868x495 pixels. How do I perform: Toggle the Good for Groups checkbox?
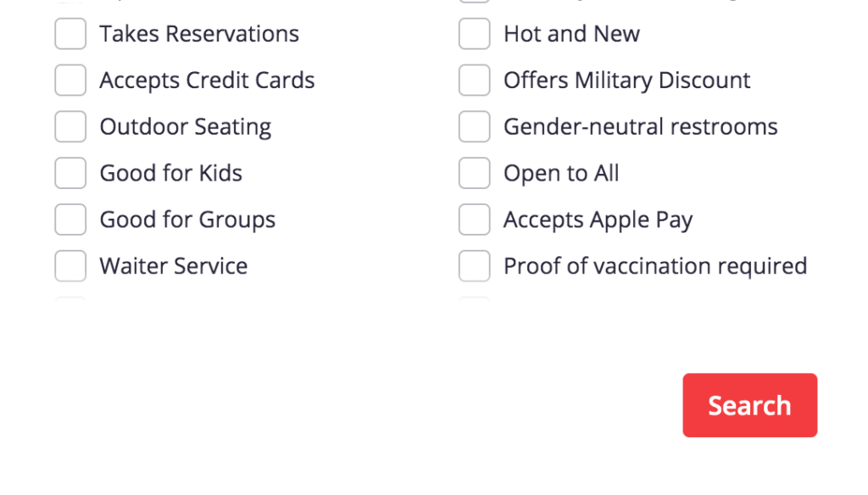pyautogui.click(x=70, y=220)
